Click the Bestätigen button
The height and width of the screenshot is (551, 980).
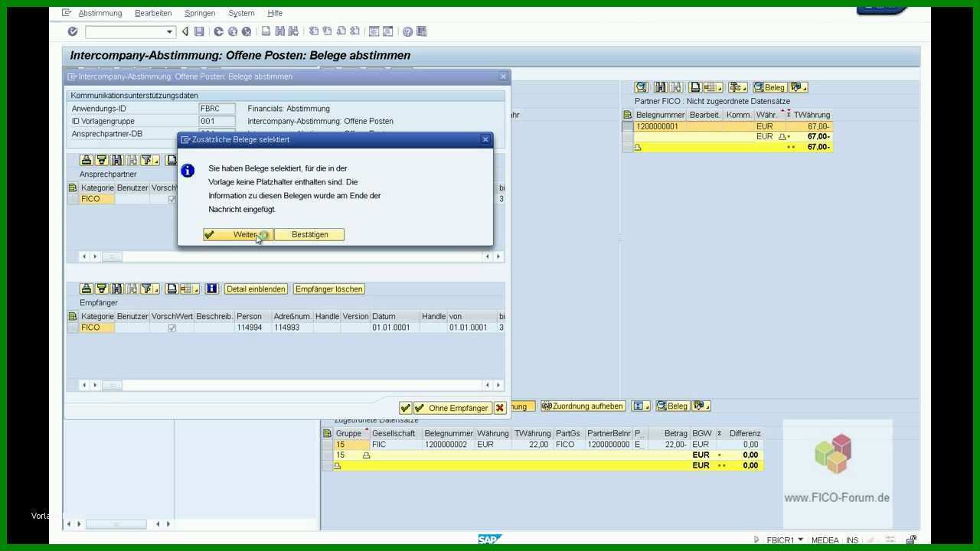coord(309,234)
